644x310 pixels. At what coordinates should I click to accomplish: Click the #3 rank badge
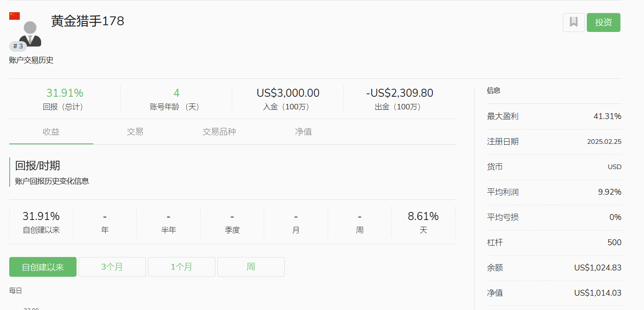pos(18,46)
